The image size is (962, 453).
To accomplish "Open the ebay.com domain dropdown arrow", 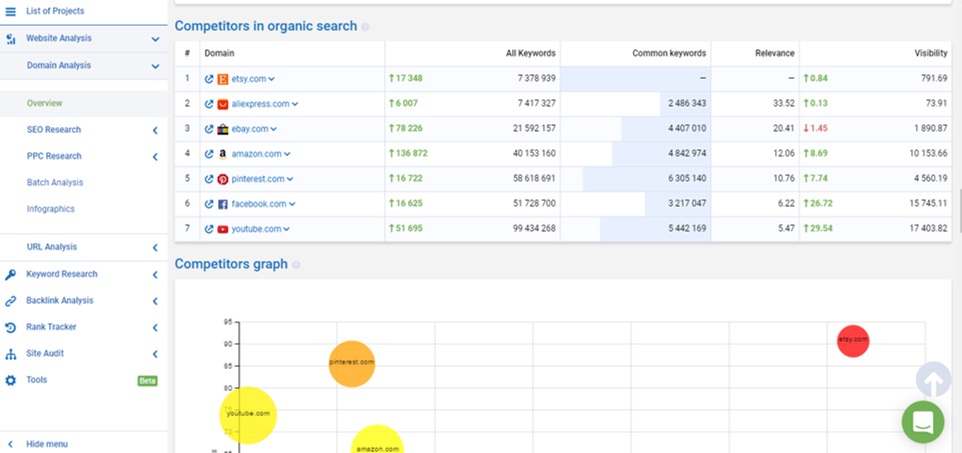I will click(x=274, y=130).
